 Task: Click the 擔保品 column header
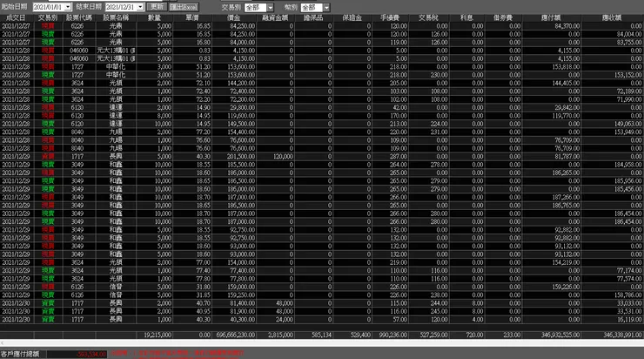click(x=313, y=17)
